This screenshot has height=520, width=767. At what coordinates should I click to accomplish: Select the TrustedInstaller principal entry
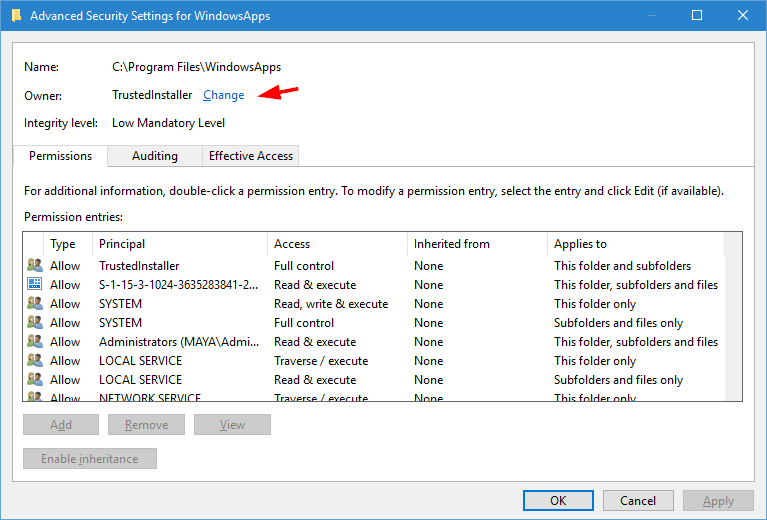click(139, 266)
